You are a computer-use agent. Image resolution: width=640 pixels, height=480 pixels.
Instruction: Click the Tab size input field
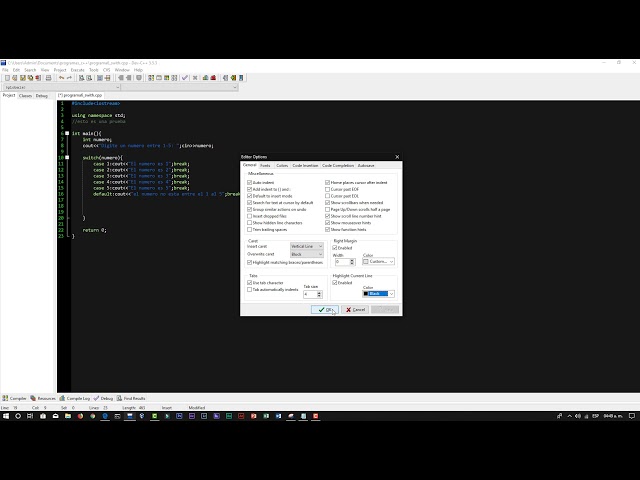tap(310, 294)
